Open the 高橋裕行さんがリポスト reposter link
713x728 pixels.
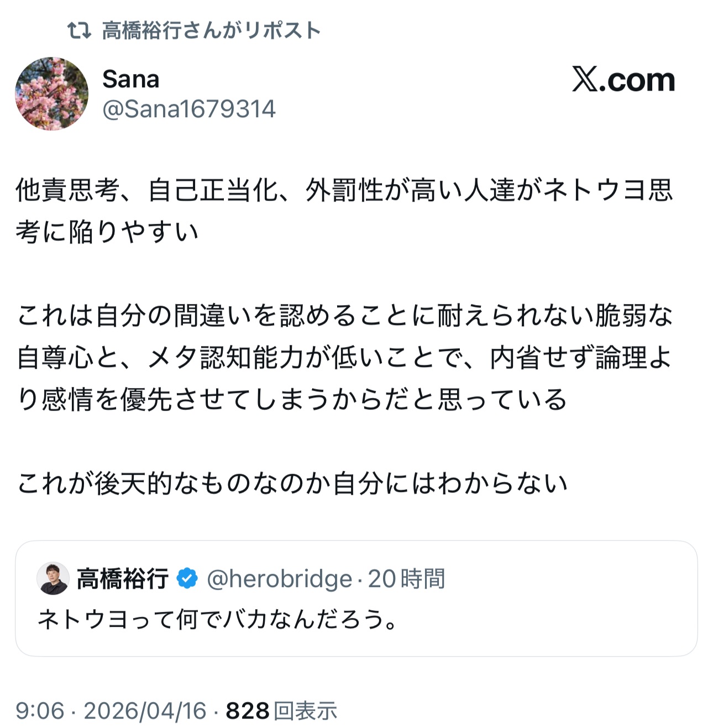pyautogui.click(x=211, y=30)
